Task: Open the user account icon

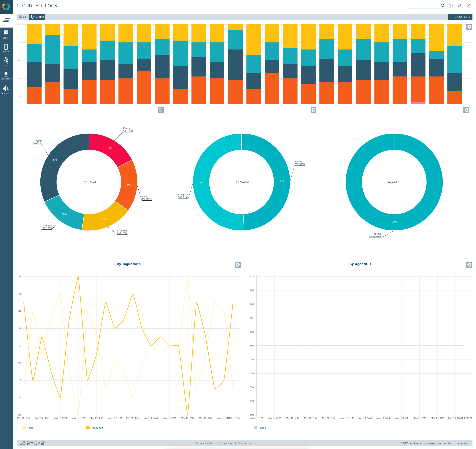Action: click(469, 6)
